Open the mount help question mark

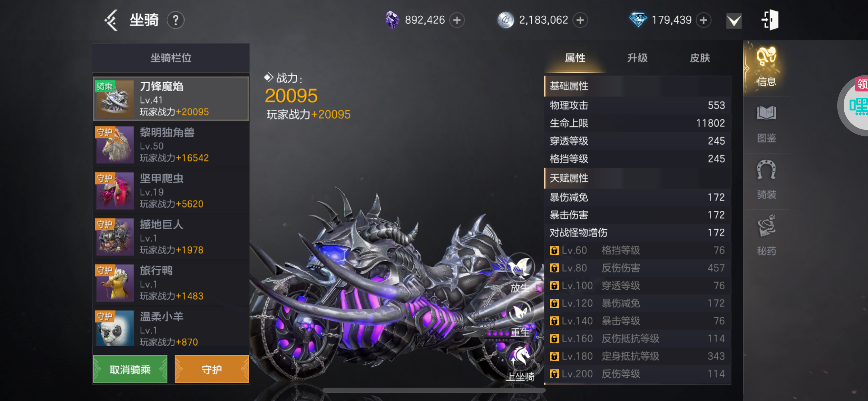(x=176, y=20)
